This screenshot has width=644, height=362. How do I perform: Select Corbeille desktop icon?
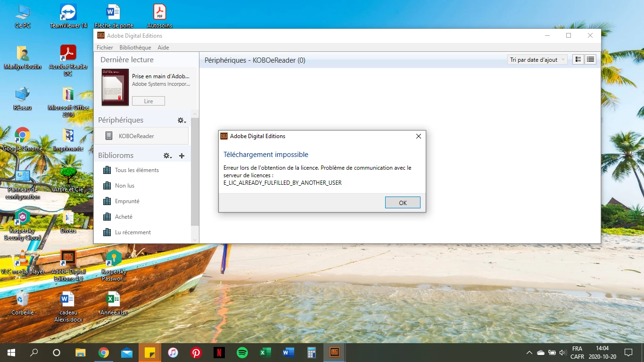(23, 304)
